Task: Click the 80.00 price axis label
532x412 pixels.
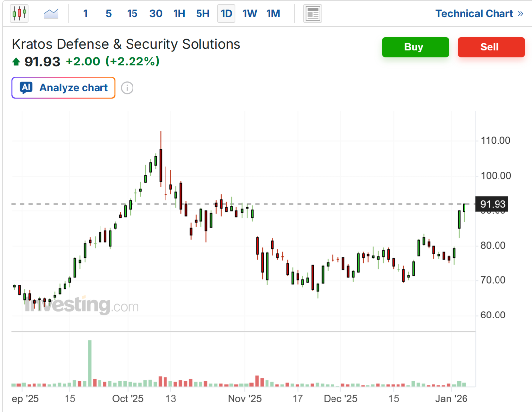Action: click(x=493, y=245)
